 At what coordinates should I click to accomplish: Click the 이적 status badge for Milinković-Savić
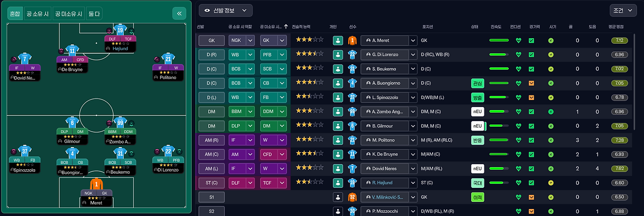coord(477,197)
